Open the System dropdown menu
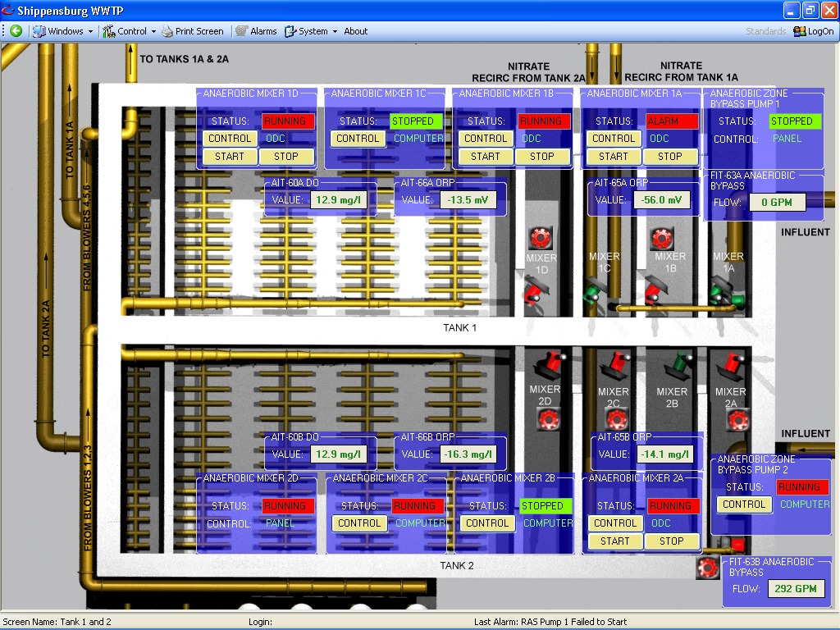Image resolution: width=840 pixels, height=630 pixels. tap(312, 31)
